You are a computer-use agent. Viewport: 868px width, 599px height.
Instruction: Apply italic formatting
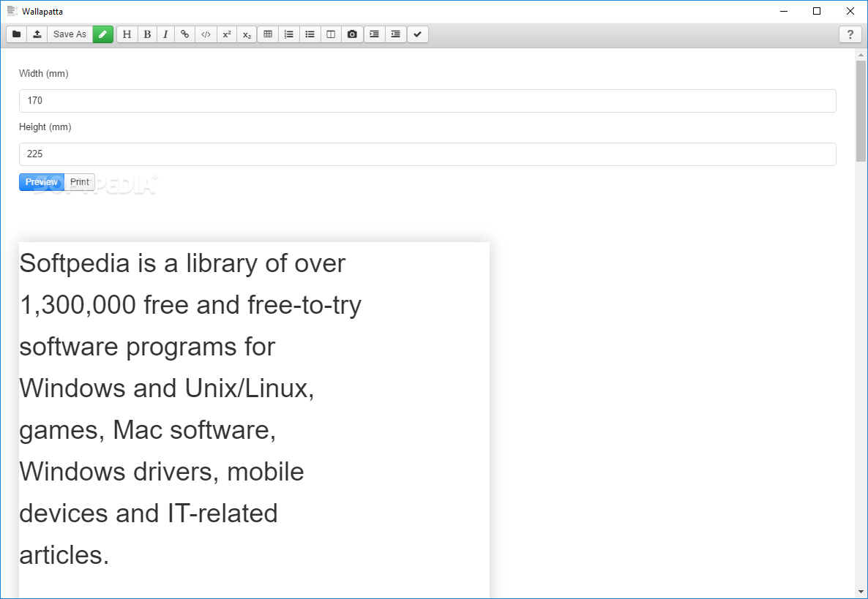(x=165, y=34)
